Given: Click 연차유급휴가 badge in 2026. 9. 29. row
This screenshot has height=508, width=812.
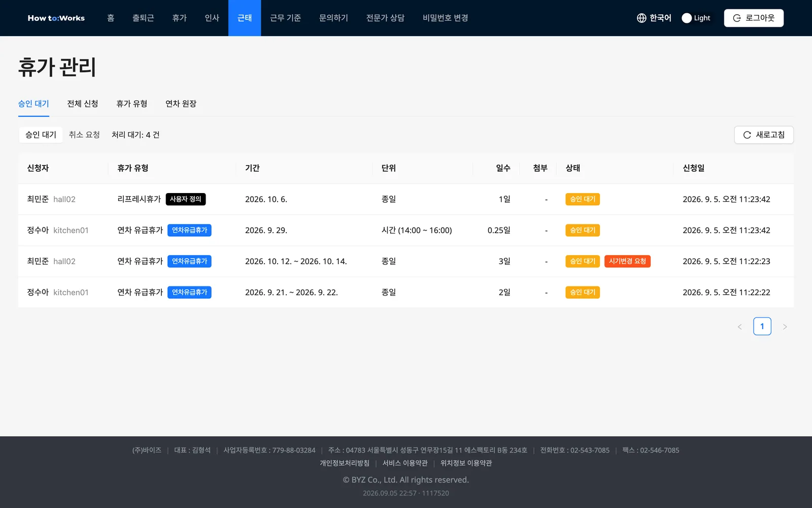Looking at the screenshot, I should (x=189, y=230).
